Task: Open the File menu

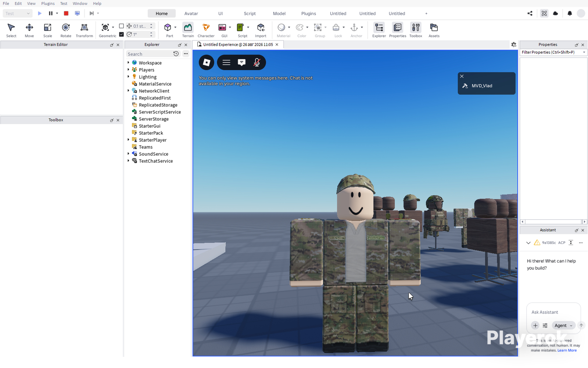Action: coord(6,3)
